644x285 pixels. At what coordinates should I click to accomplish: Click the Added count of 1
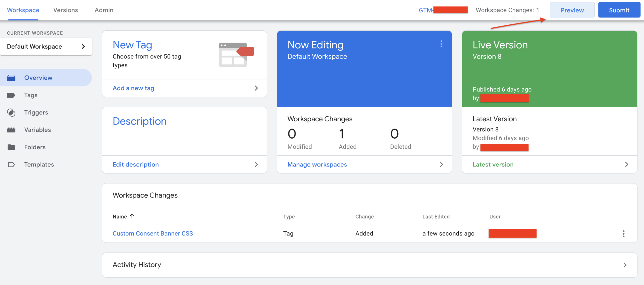pyautogui.click(x=342, y=134)
